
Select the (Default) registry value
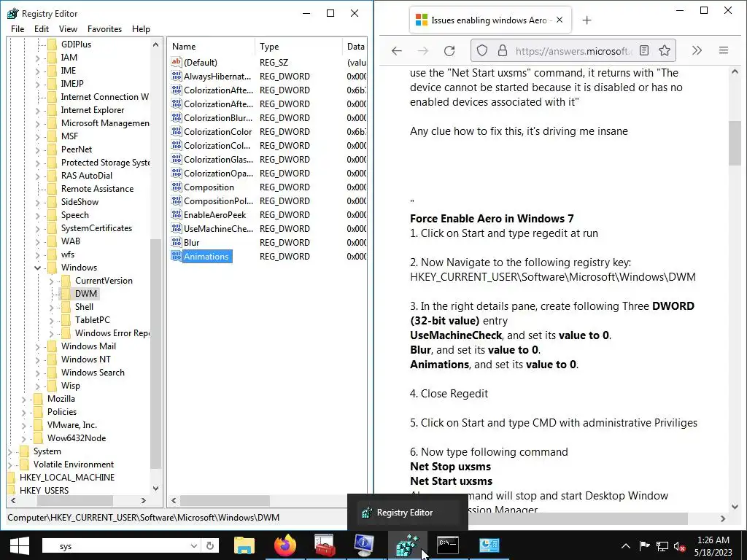coord(201,63)
